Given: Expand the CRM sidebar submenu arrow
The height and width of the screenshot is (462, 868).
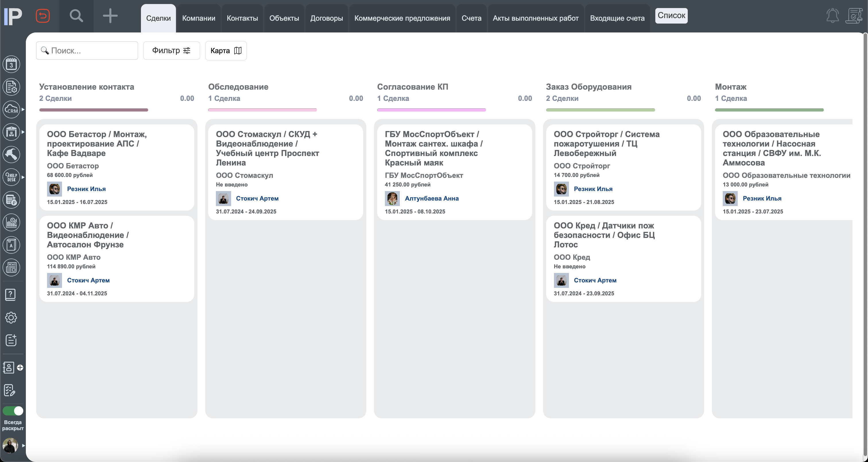Looking at the screenshot, I should click(x=23, y=109).
